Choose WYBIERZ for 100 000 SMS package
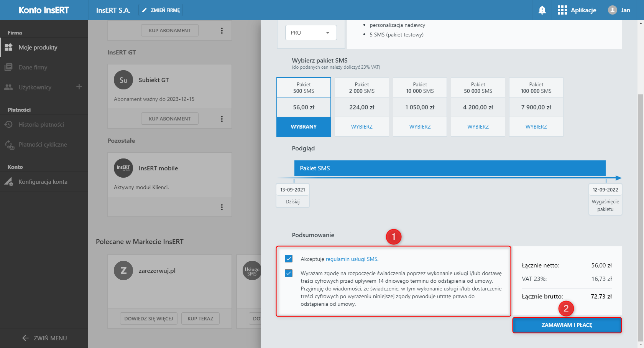Viewport: 644px width, 348px height. pyautogui.click(x=536, y=127)
